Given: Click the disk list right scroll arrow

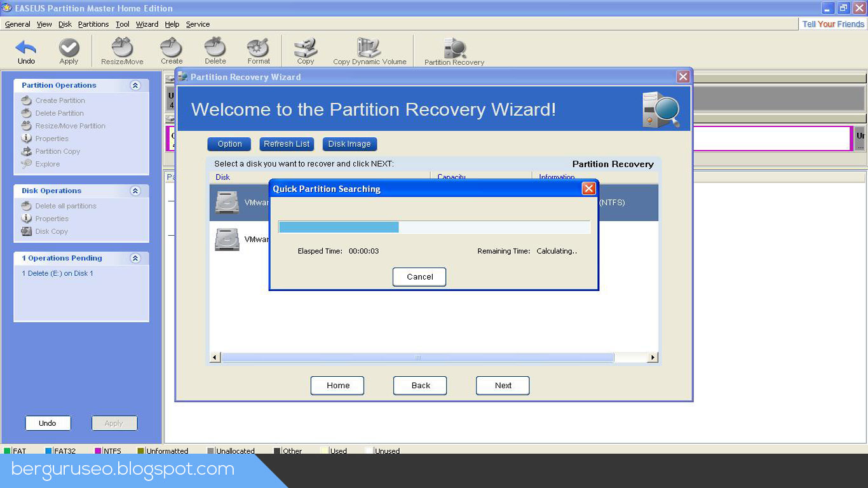Looking at the screenshot, I should click(653, 358).
